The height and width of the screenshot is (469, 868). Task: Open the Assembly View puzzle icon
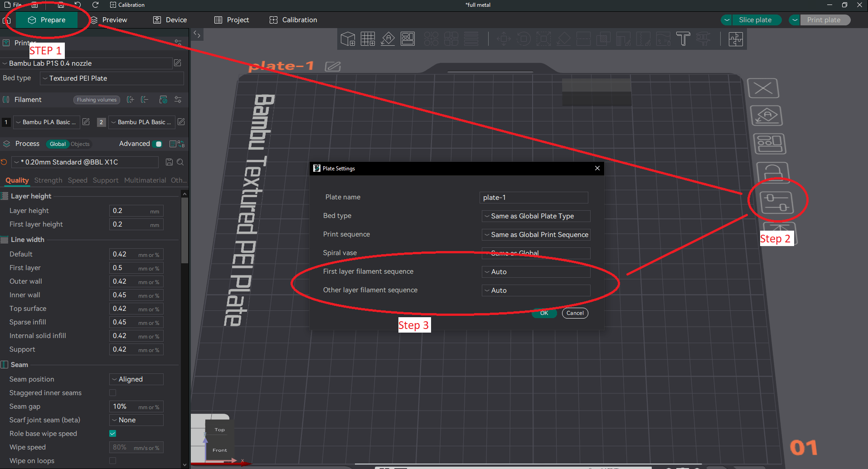(735, 39)
